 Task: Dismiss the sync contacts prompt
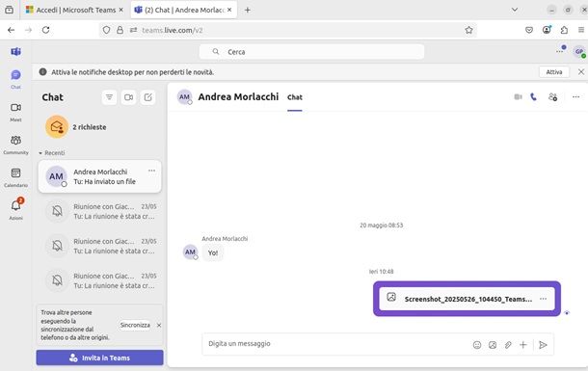[x=159, y=325]
